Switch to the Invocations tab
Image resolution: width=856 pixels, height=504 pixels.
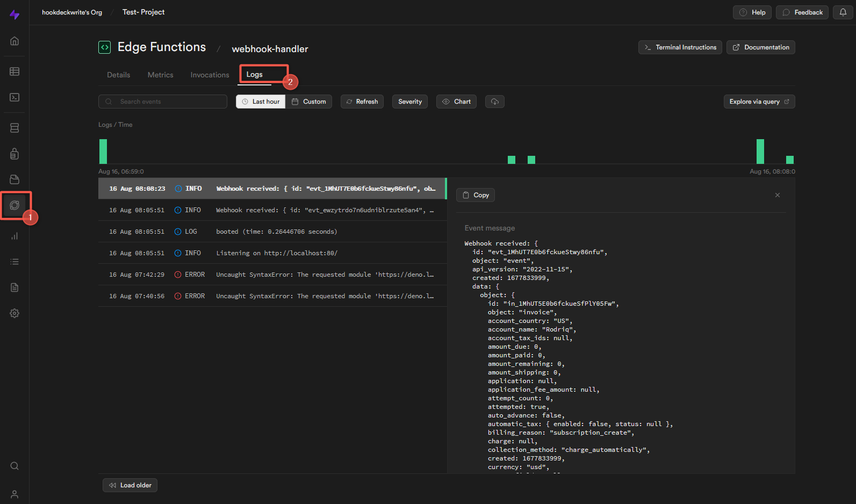(x=210, y=75)
